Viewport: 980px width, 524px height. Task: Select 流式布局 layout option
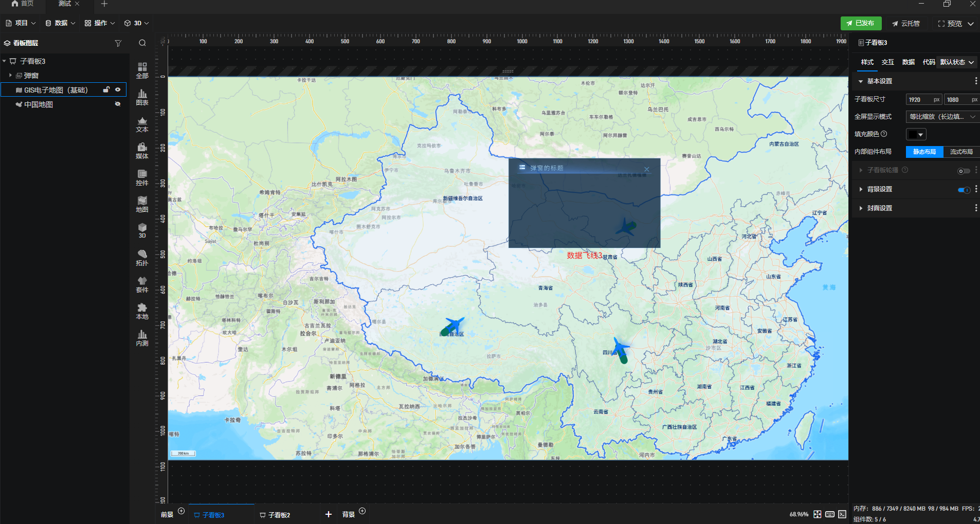961,152
